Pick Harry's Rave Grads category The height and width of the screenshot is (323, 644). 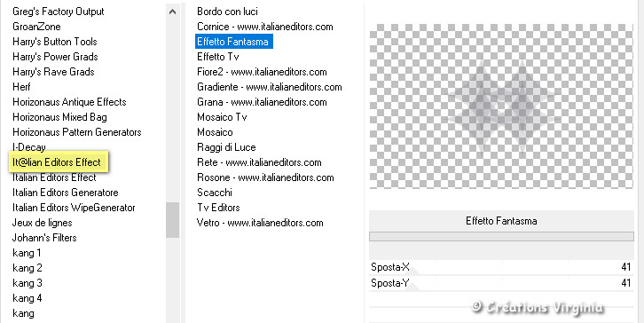(53, 72)
